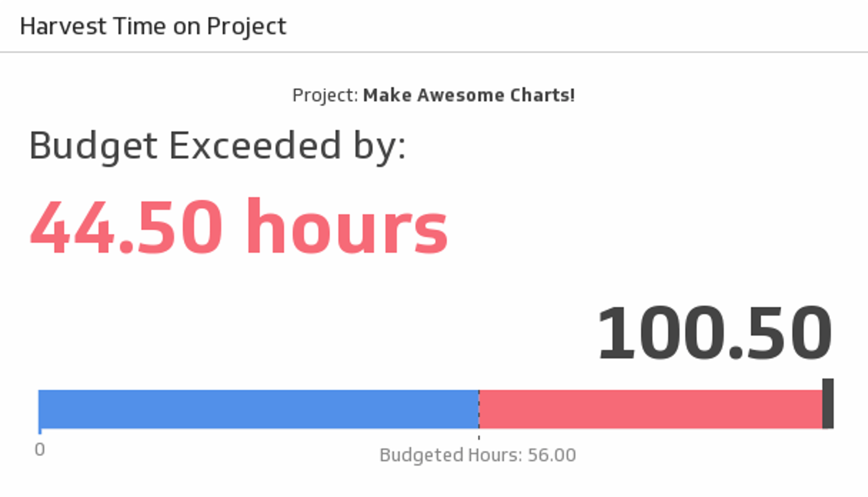Click the dark gray end marker on bar
This screenshot has height=497, width=868.
pyautogui.click(x=828, y=404)
